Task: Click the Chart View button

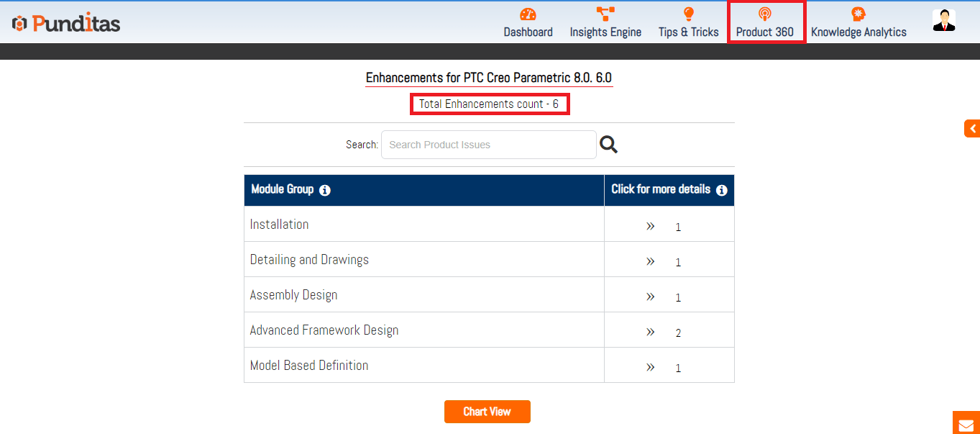Action: (x=487, y=412)
